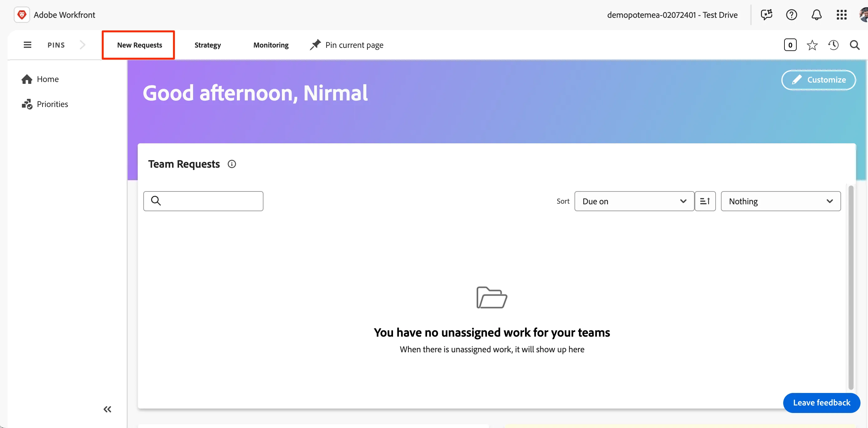Open the global search magnifier
The width and height of the screenshot is (868, 428).
855,45
